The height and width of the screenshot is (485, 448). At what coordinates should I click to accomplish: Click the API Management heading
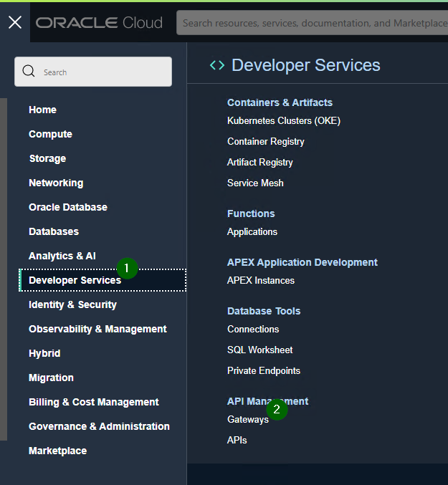(x=267, y=401)
